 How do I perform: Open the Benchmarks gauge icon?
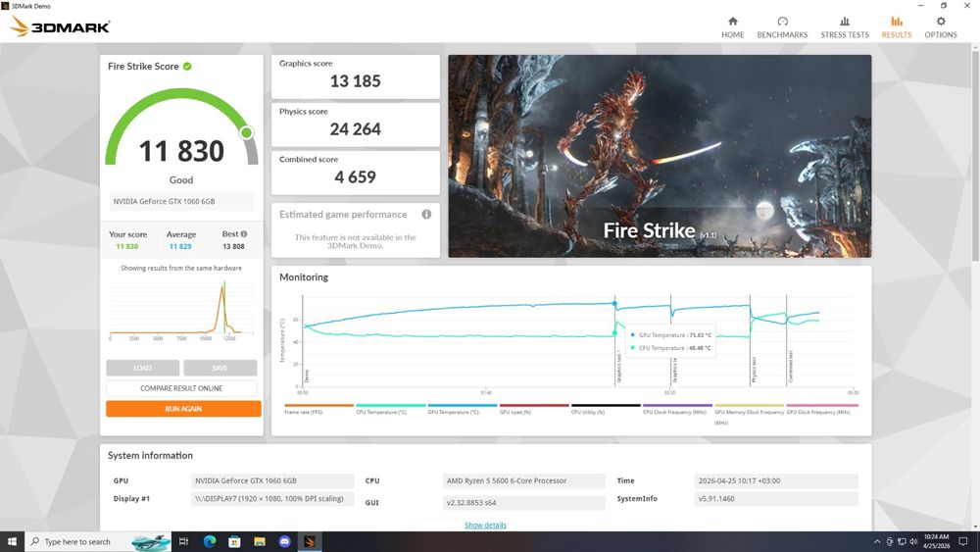(782, 22)
